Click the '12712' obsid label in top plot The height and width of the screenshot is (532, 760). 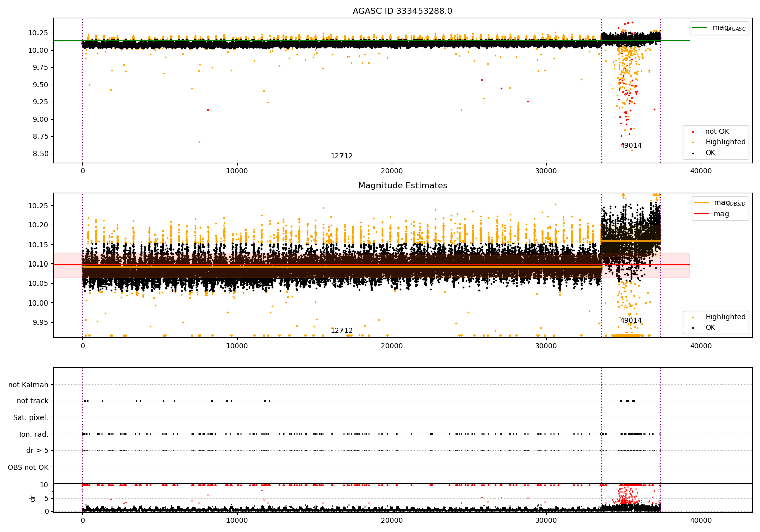(341, 156)
